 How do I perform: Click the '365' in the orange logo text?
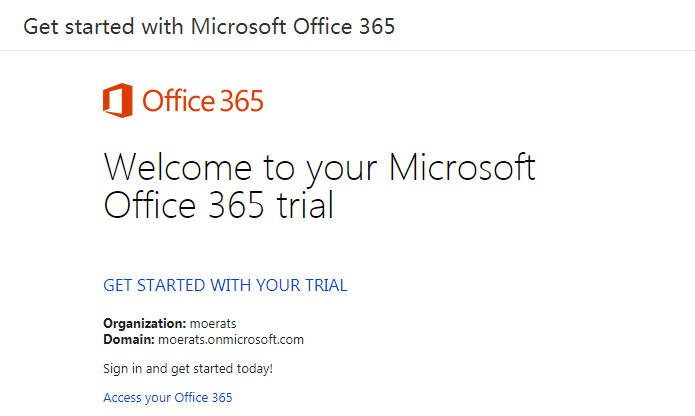click(x=242, y=101)
